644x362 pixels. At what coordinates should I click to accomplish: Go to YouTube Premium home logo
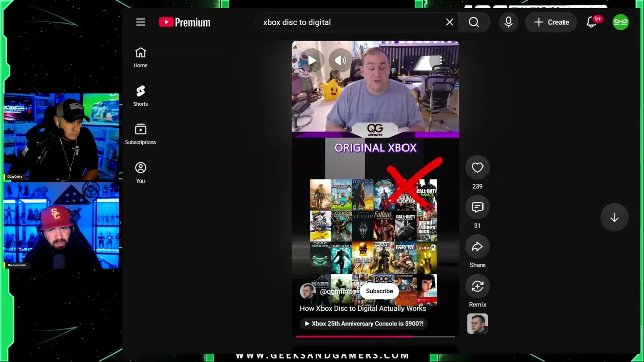coord(185,22)
